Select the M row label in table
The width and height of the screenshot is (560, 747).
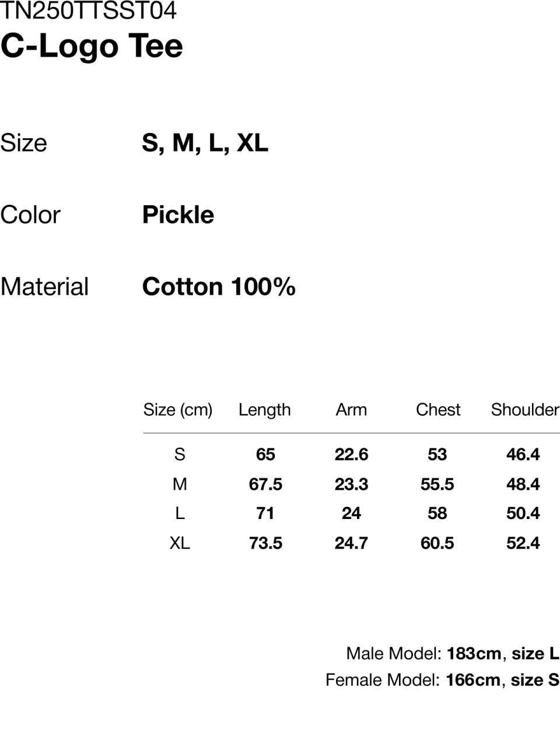pos(180,484)
